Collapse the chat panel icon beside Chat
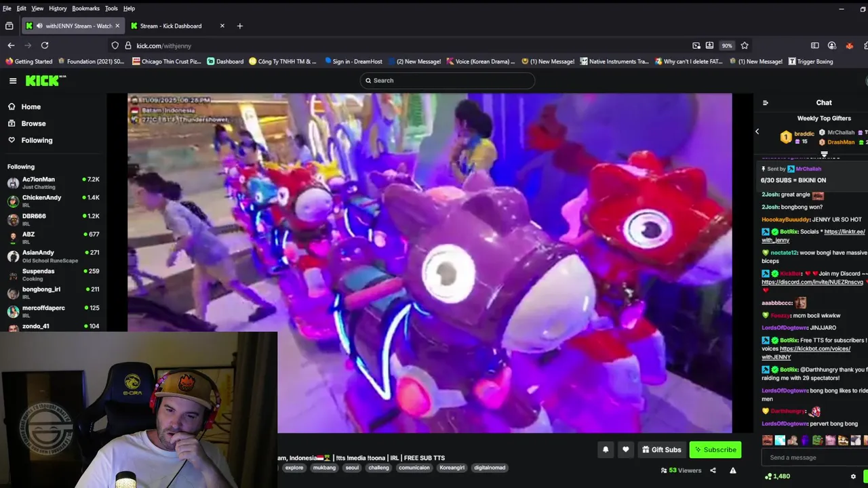The image size is (868, 488). coord(766,103)
